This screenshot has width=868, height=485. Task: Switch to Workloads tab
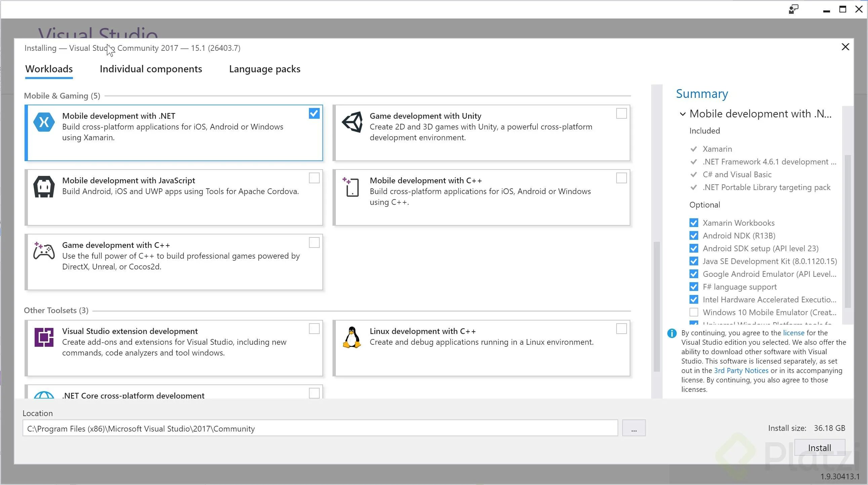[49, 69]
